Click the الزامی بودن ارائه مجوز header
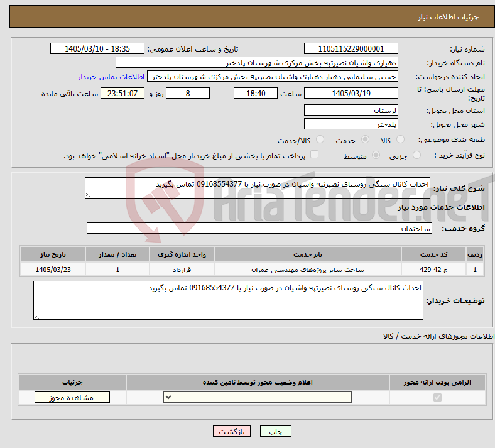The height and width of the screenshot is (448, 495). (437, 382)
